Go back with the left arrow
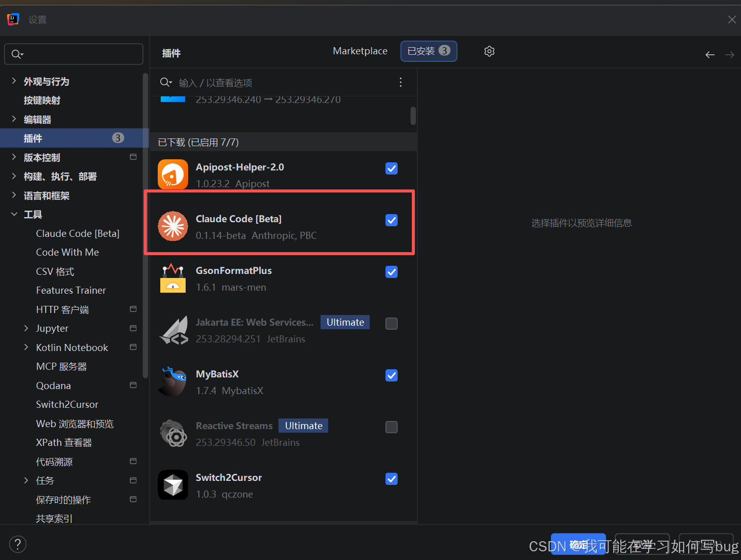 coord(710,55)
